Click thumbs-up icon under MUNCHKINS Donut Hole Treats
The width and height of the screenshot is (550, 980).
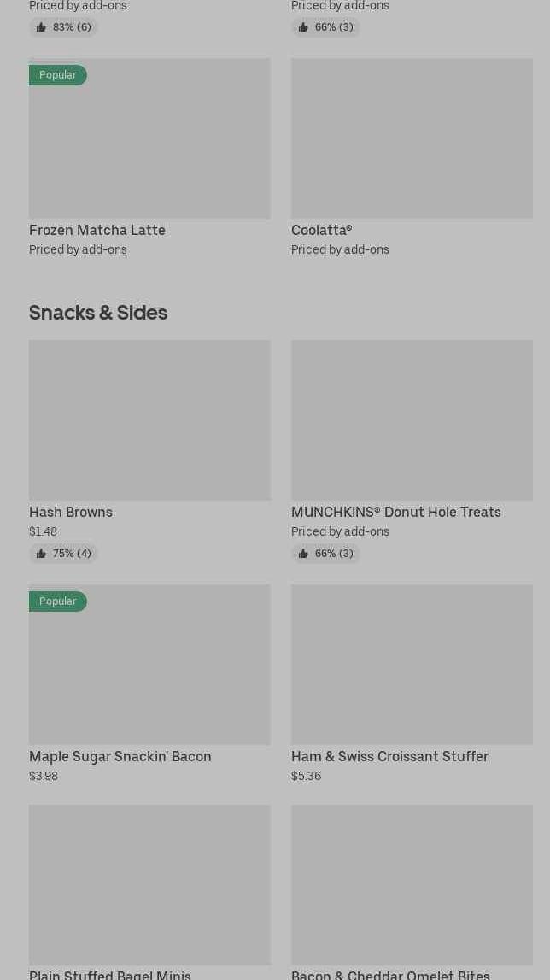pos(303,554)
